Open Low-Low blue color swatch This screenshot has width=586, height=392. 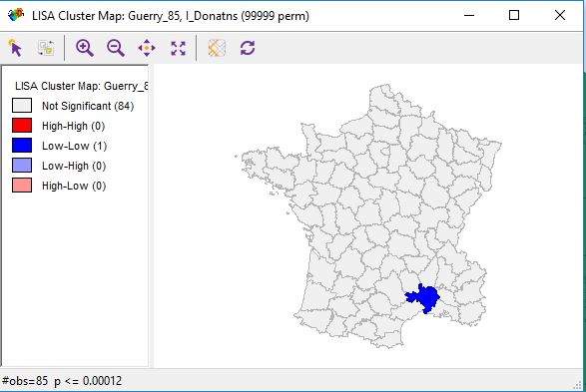pos(22,146)
